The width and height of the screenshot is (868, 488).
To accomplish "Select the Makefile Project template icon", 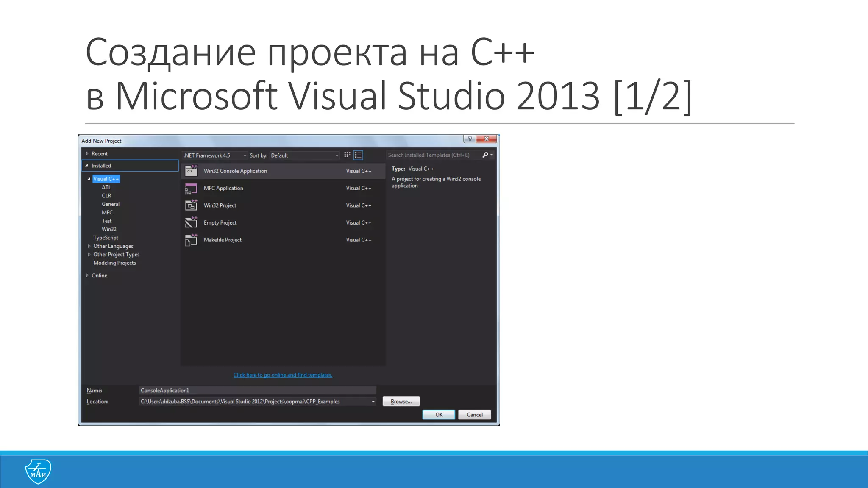I will click(x=191, y=240).
